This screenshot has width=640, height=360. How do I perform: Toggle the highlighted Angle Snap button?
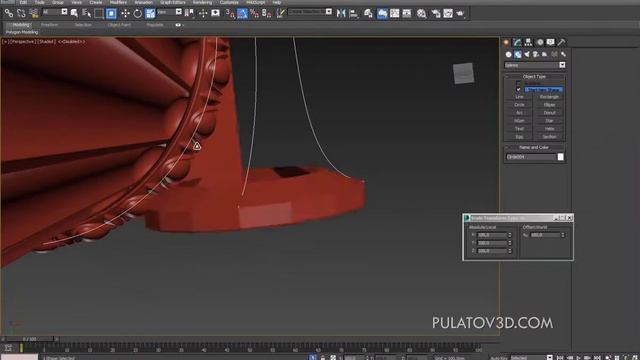tap(242, 13)
